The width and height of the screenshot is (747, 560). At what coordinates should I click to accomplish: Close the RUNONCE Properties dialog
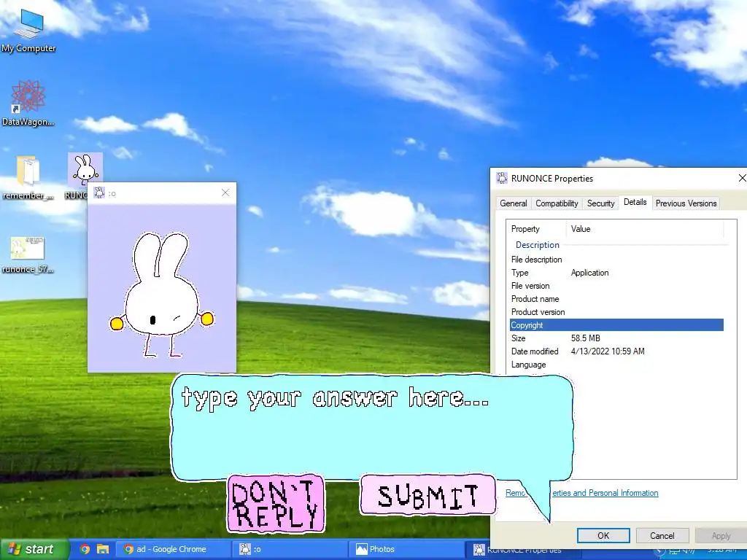(x=741, y=178)
